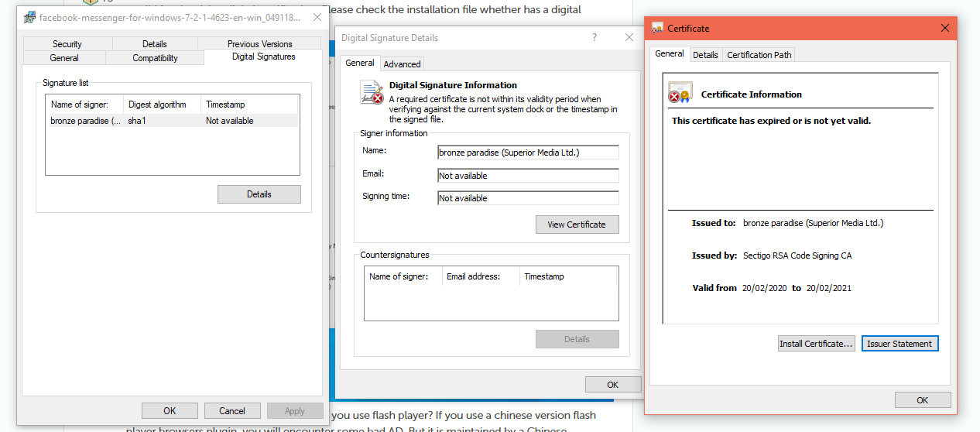Open the Certification Path tab
Image resolution: width=980 pixels, height=432 pixels.
click(x=759, y=55)
